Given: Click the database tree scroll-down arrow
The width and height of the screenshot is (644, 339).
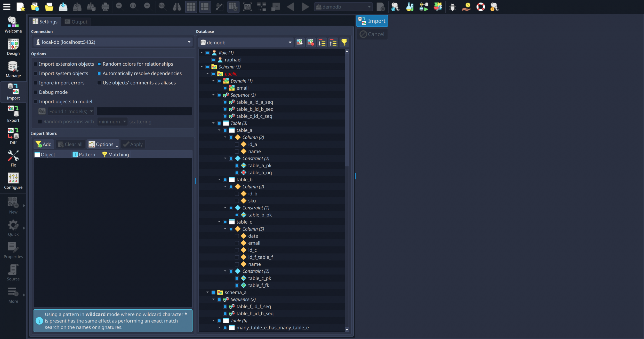Looking at the screenshot, I should click(x=347, y=329).
